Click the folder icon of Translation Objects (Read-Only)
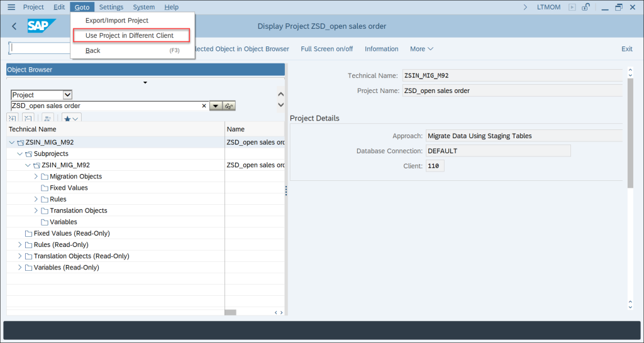Image resolution: width=644 pixels, height=343 pixels. point(28,256)
